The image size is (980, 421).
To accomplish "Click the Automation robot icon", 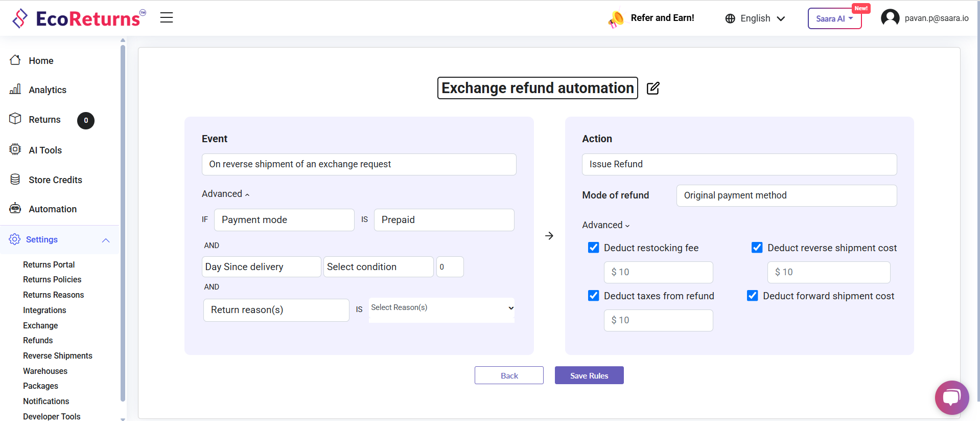I will (15, 209).
